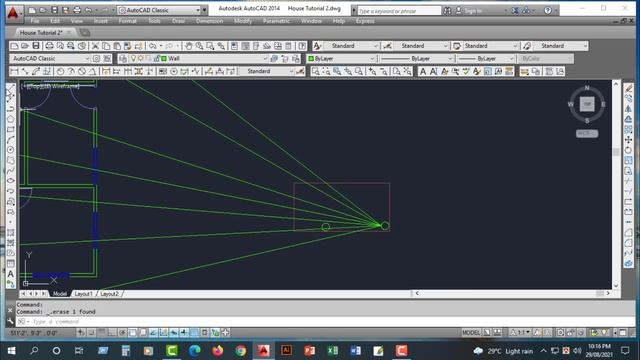Click the Plot printer icon
Image resolution: width=640 pixels, height=360 pixels.
point(49,46)
